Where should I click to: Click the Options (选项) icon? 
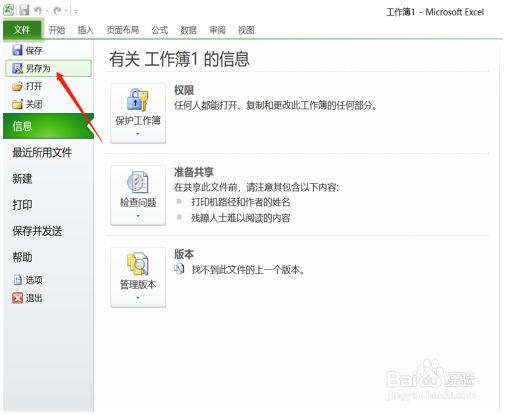17,280
